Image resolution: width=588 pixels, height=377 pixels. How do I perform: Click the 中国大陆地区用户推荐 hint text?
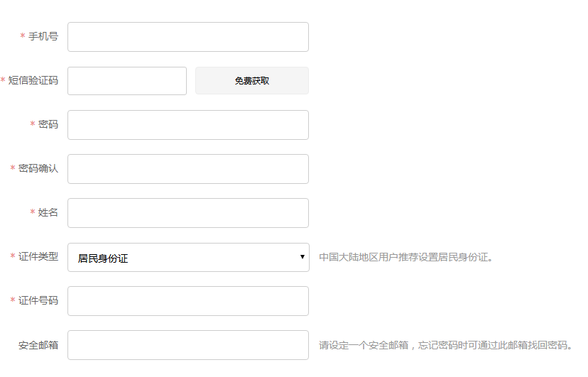(405, 257)
